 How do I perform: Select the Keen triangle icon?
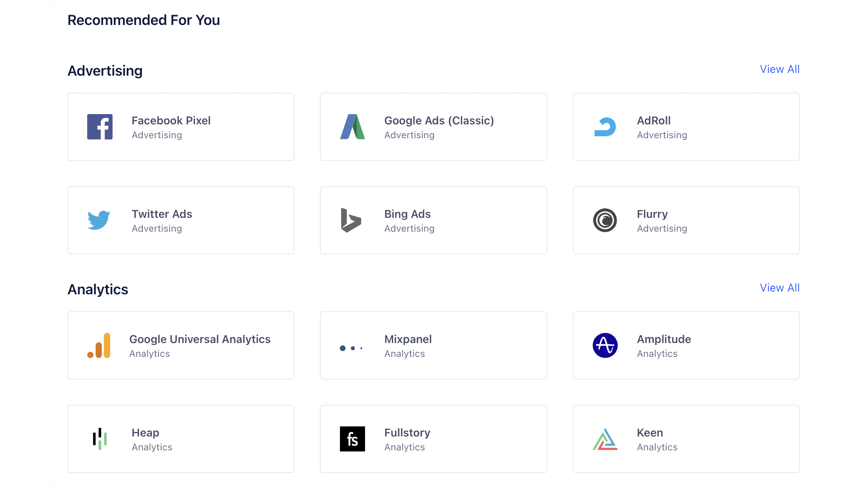point(605,438)
